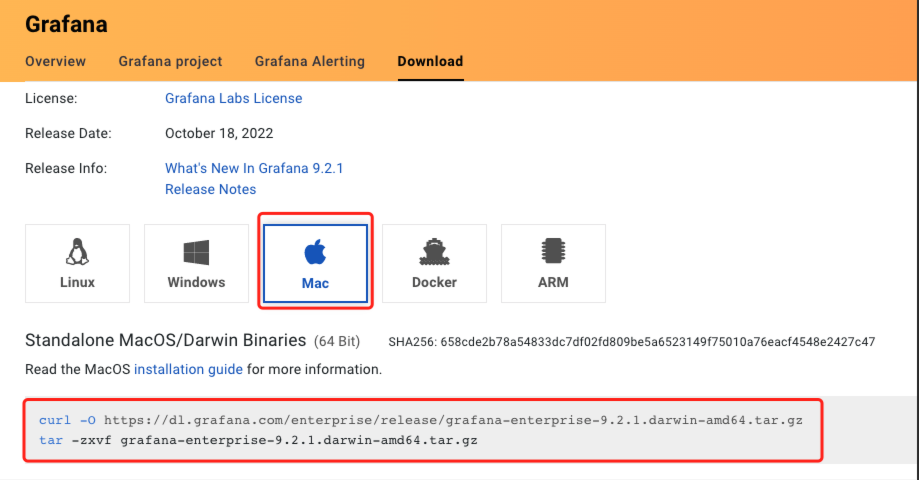The width and height of the screenshot is (919, 480).
Task: Click the tar -zxvf extract command line
Action: (x=258, y=440)
